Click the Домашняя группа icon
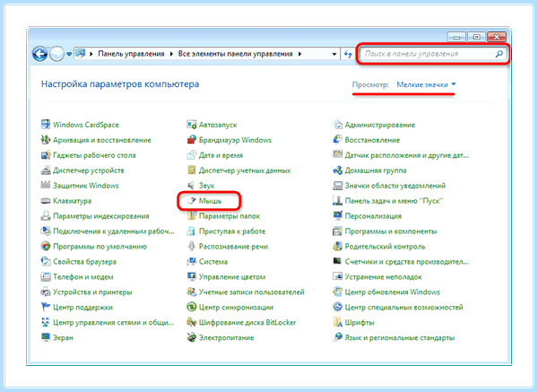 point(337,170)
